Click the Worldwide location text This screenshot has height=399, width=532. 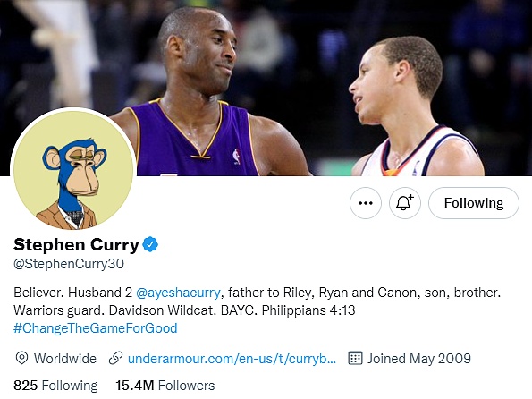64,359
